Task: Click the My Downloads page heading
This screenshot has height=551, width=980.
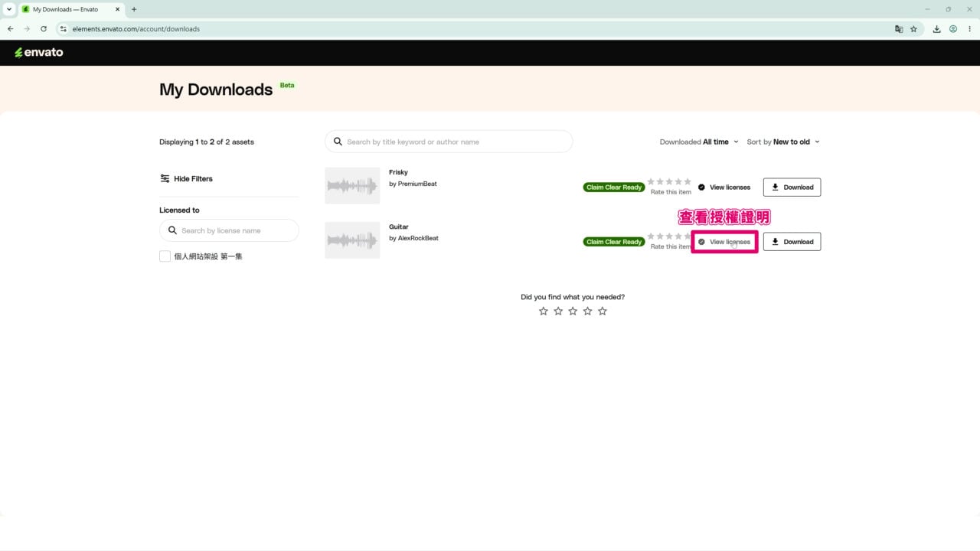Action: tap(216, 90)
